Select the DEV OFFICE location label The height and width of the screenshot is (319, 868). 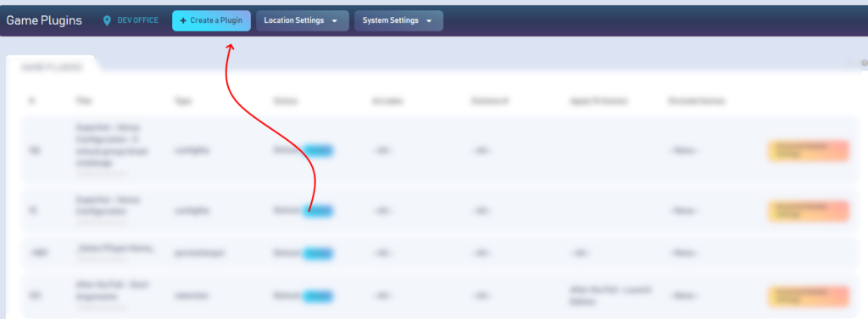[x=138, y=20]
